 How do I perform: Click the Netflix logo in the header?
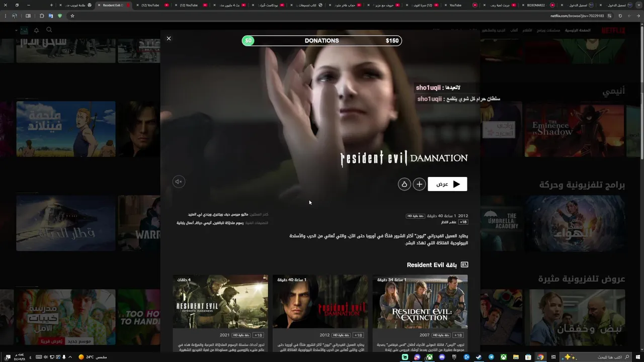pyautogui.click(x=613, y=30)
